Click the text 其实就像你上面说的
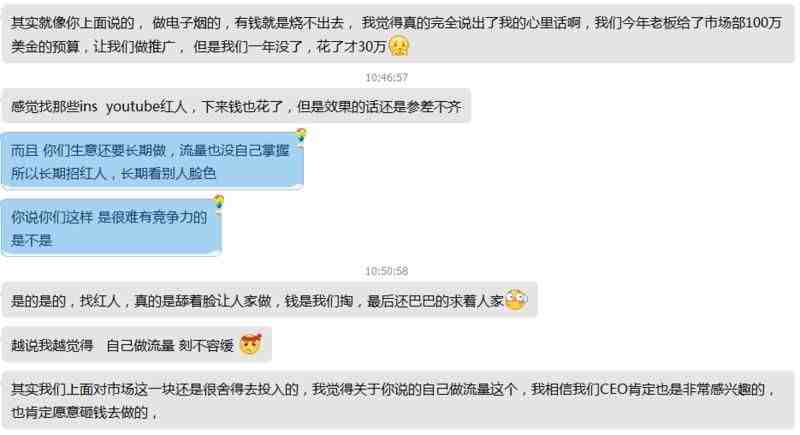This screenshot has height=435, width=800. (72, 23)
